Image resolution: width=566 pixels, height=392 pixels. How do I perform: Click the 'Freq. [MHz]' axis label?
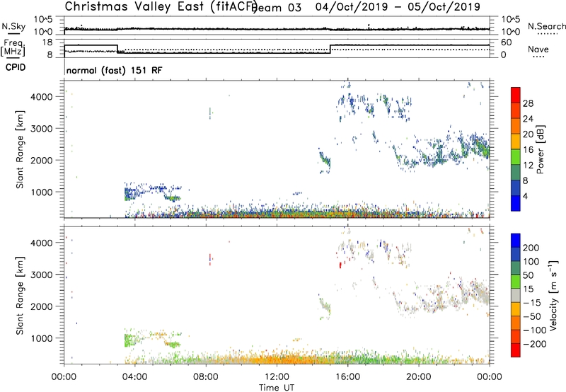(x=13, y=47)
